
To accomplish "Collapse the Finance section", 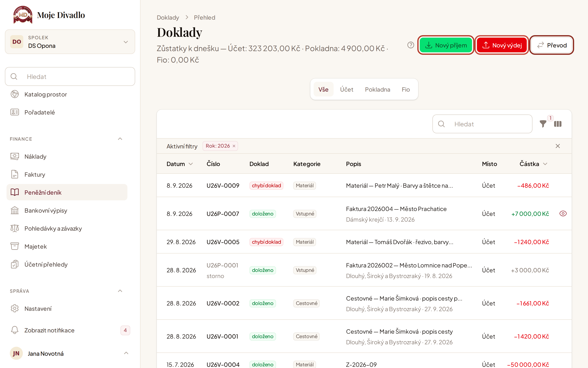I will coord(120,139).
